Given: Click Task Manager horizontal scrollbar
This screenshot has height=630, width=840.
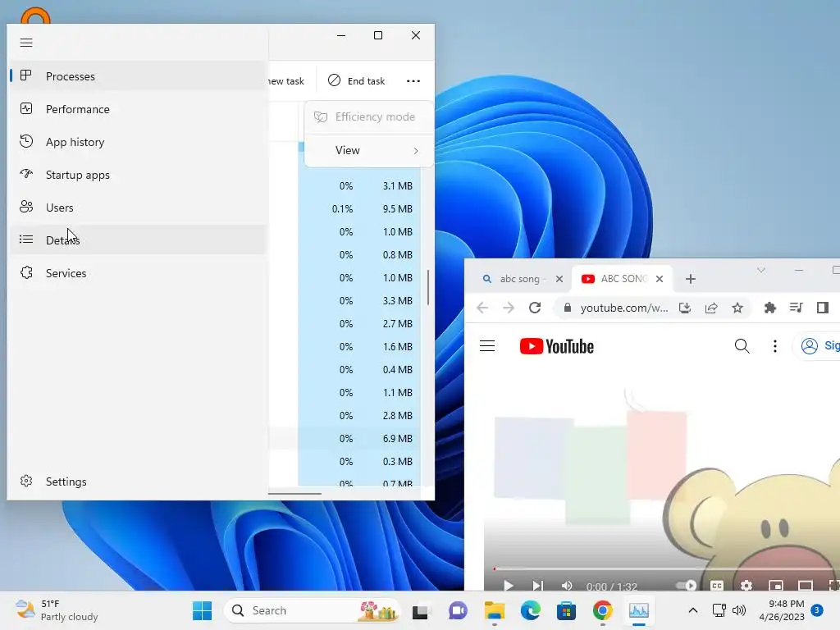Looking at the screenshot, I should point(294,493).
